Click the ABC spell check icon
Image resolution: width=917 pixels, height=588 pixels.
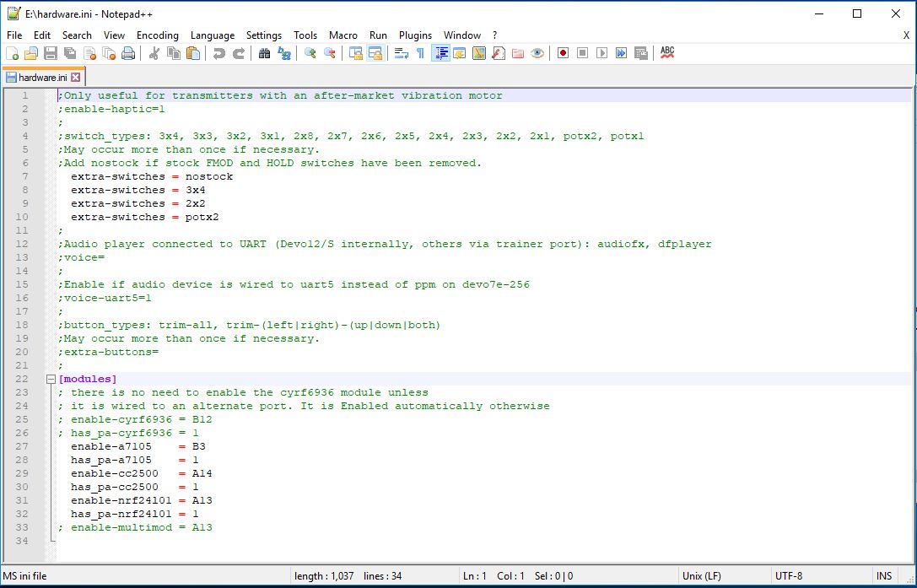pyautogui.click(x=667, y=53)
